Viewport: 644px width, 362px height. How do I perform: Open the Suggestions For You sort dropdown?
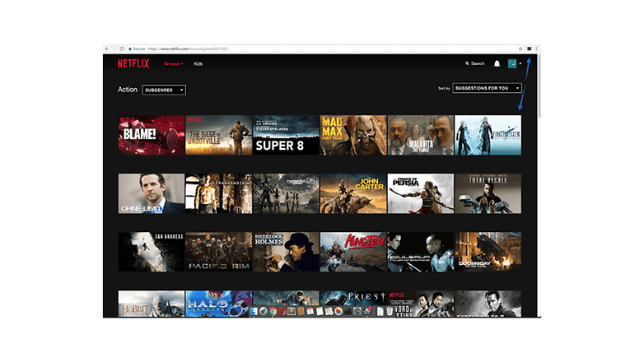tap(487, 88)
